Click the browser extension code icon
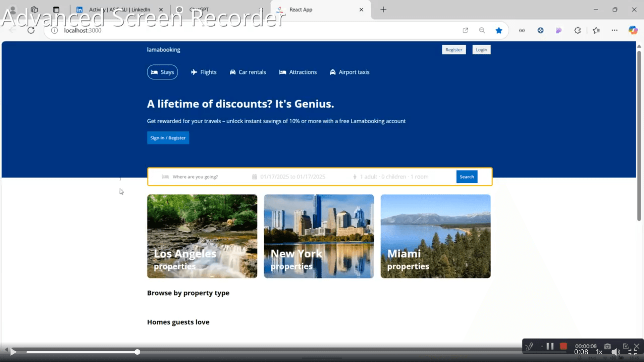This screenshot has width=644, height=362. click(522, 31)
